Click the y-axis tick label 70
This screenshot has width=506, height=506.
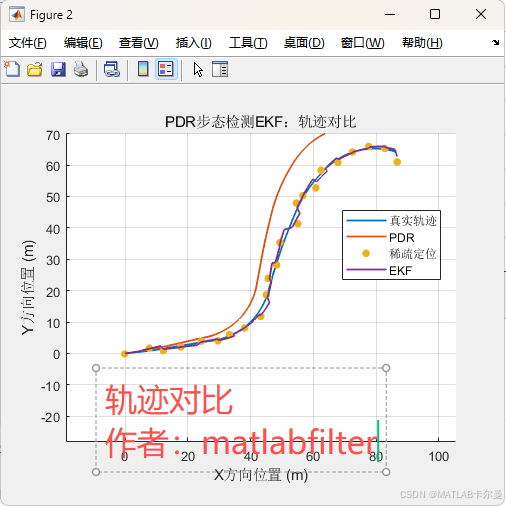click(x=53, y=136)
